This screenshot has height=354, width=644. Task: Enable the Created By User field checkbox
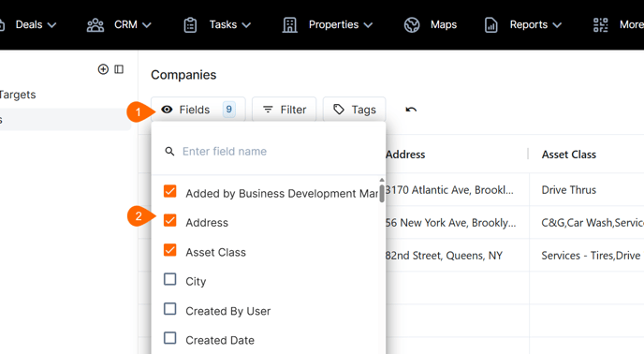[x=170, y=309]
